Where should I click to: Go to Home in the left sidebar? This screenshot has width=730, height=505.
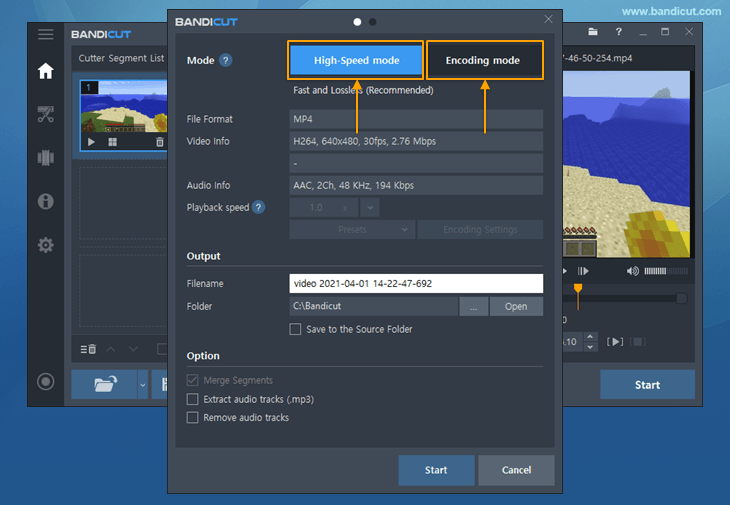click(x=46, y=71)
